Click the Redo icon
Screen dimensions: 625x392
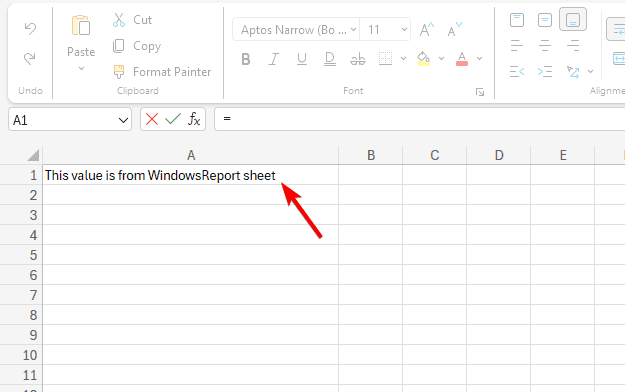pos(30,58)
